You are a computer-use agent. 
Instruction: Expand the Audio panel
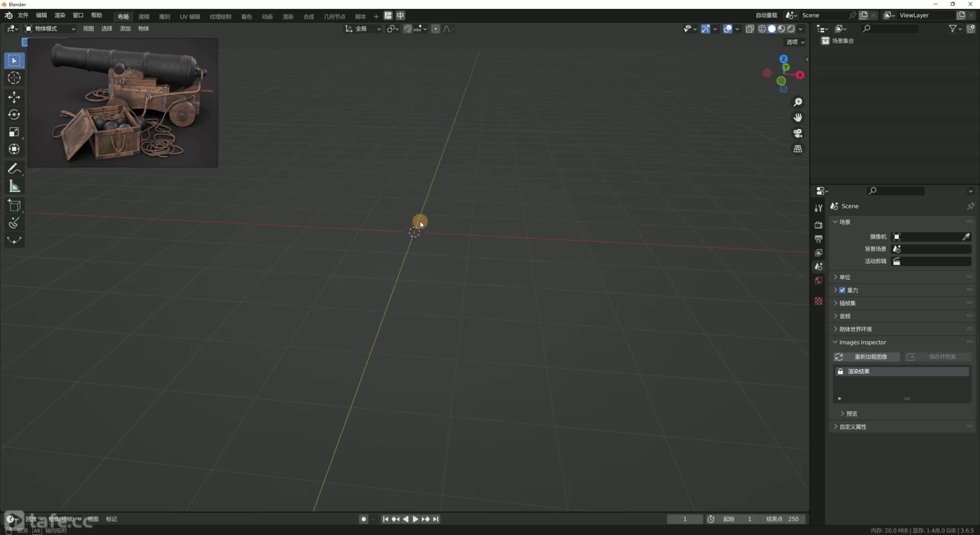coord(903,316)
